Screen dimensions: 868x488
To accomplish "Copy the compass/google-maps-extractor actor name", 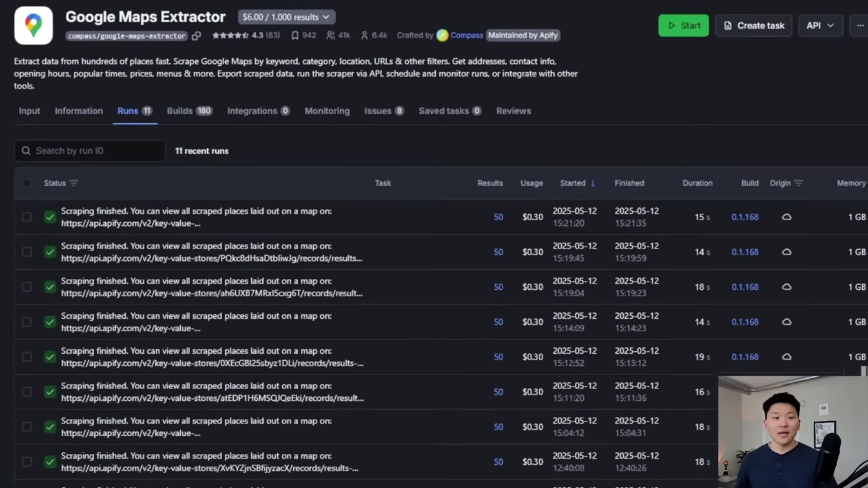I will [196, 36].
